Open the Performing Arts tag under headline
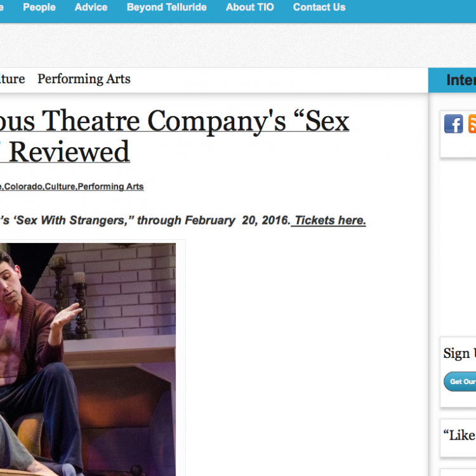The image size is (476, 476). [x=111, y=187]
